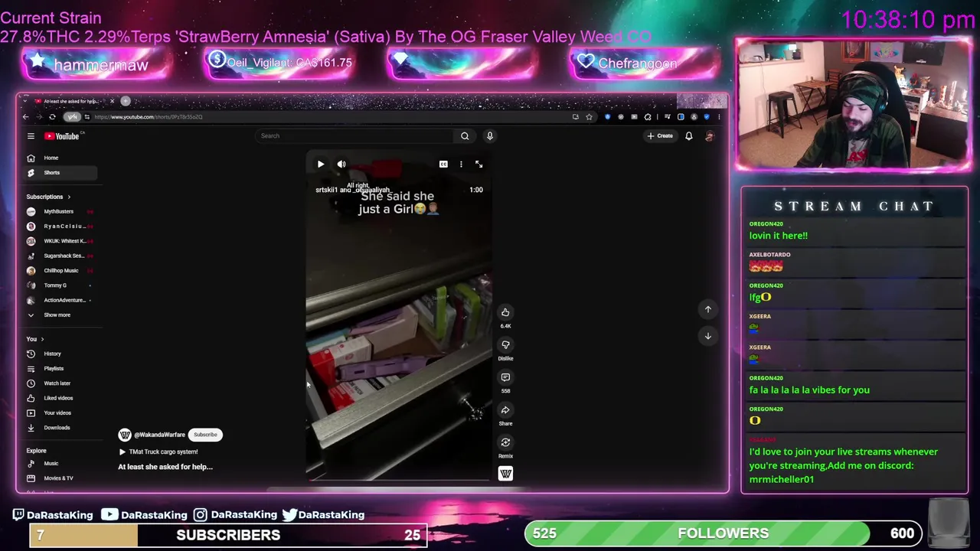Toggle closed captions on the Short

443,165
